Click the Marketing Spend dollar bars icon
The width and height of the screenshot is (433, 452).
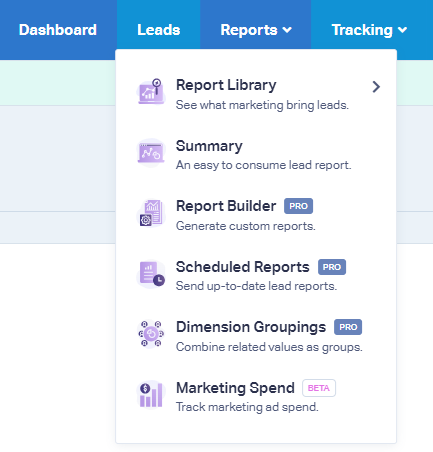tap(151, 395)
